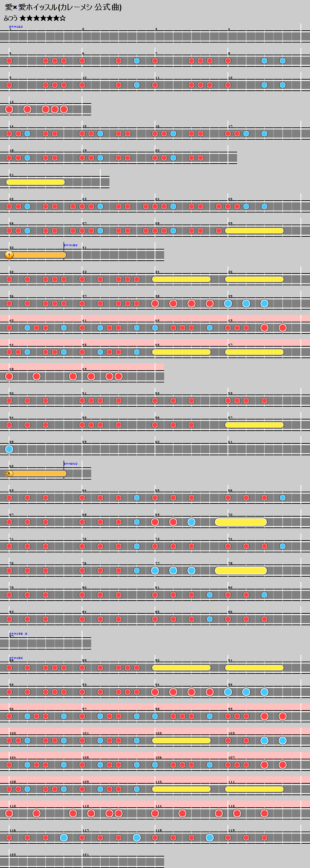Click the ふつう difficulty label
Viewport: 310px width, 868px height.
pos(11,18)
